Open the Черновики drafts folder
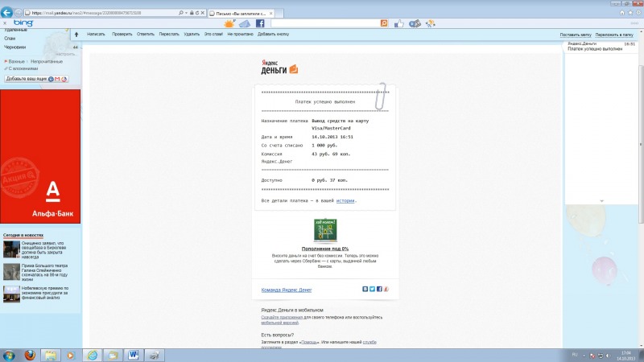The image size is (644, 362). coord(15,47)
